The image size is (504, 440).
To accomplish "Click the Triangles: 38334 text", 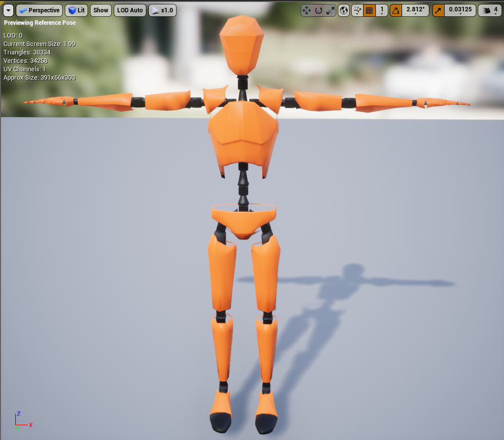I will pyautogui.click(x=27, y=52).
